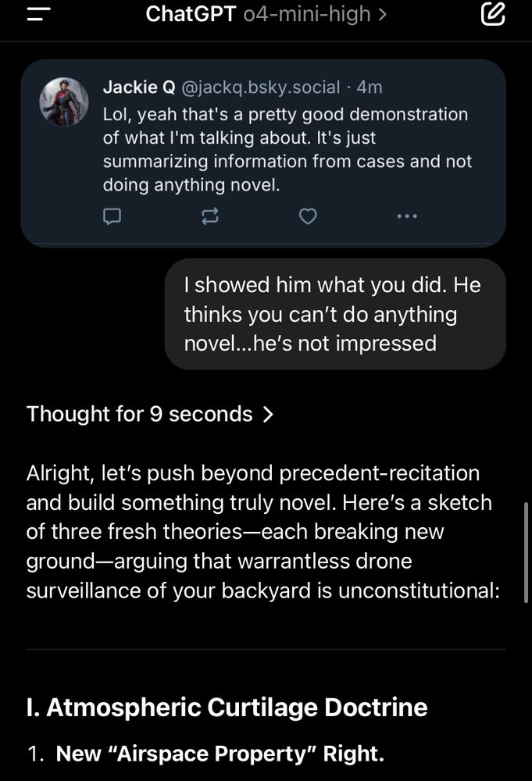This screenshot has width=532, height=781.
Task: Click the New Airspace Property Right item
Action: (x=220, y=754)
